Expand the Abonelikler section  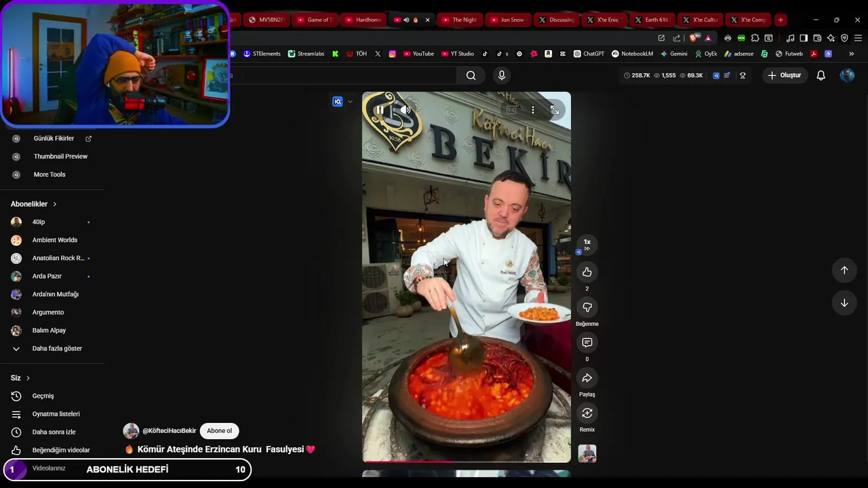tap(33, 204)
